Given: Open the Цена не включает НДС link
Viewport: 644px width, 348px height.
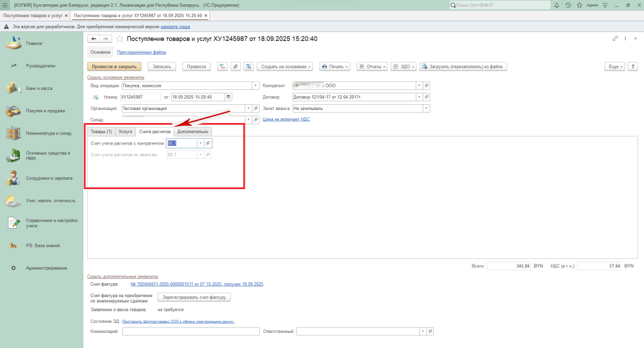Looking at the screenshot, I should pyautogui.click(x=286, y=119).
